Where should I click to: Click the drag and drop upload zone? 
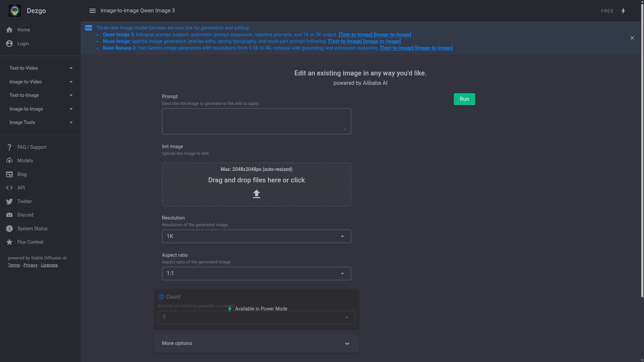[x=257, y=185]
